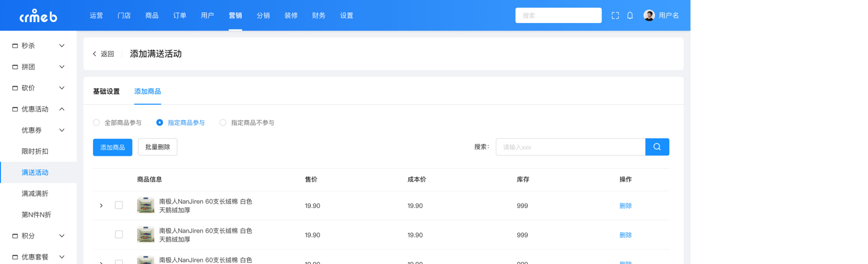Click the blue 添加商品 button
This screenshot has height=264, width=868.
click(112, 147)
